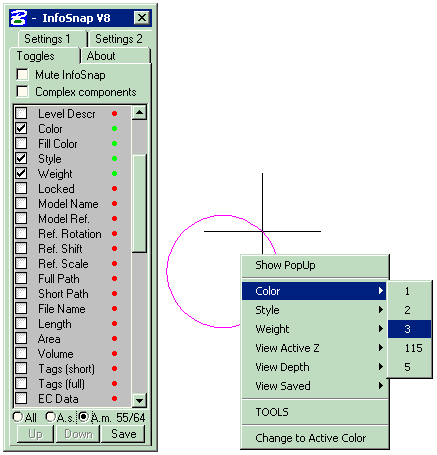Screen dimensions: 437x455
Task: Click the green dot beside Weight
Action: coord(114,174)
